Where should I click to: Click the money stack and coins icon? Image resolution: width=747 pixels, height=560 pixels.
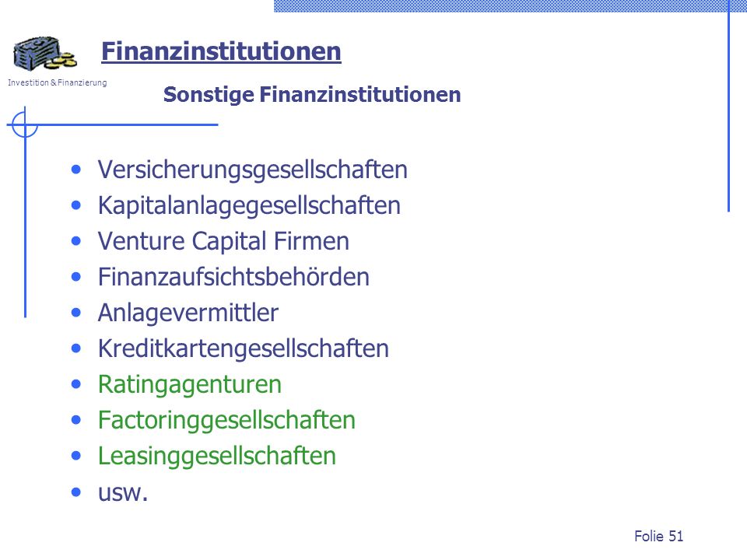coord(45,53)
